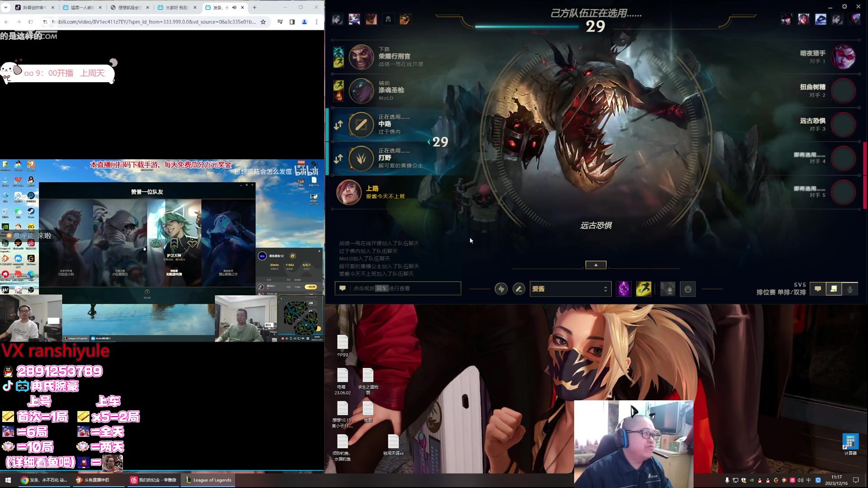Change the purple summoner spell slot
Image resolution: width=868 pixels, height=488 pixels.
(x=623, y=289)
